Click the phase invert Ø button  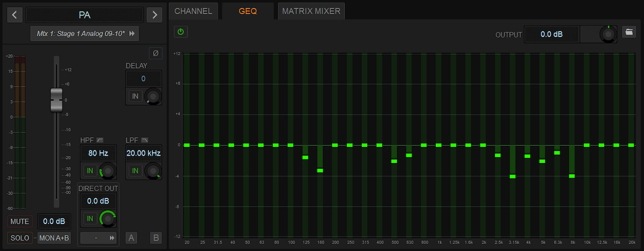pos(155,53)
